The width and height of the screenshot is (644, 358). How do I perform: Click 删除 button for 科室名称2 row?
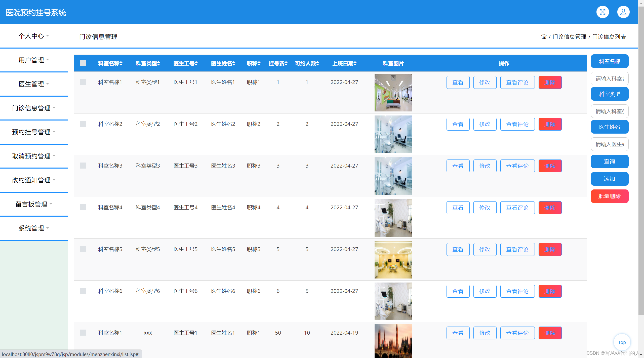pos(550,124)
